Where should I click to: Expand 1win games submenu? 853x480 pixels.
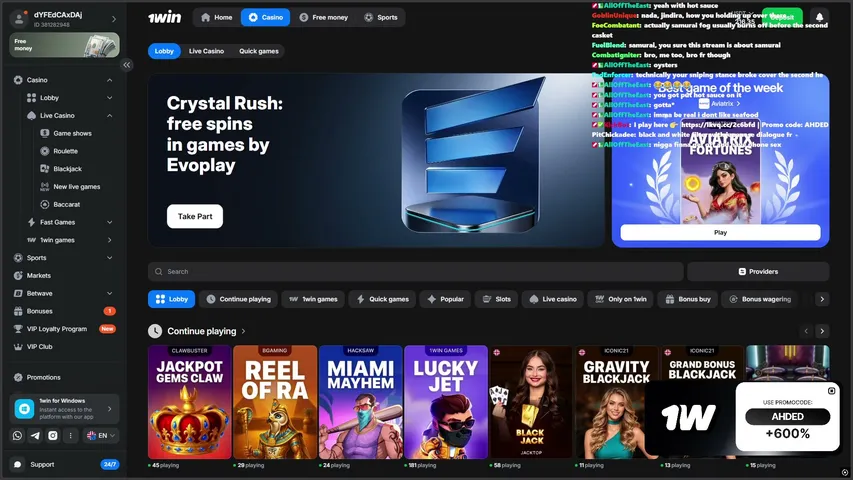click(110, 240)
